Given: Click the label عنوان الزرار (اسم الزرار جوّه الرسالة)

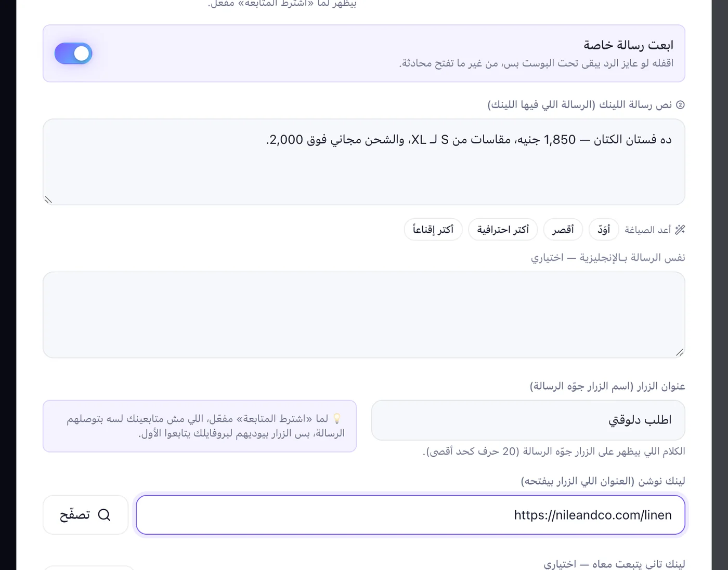Looking at the screenshot, I should pyautogui.click(x=607, y=386).
